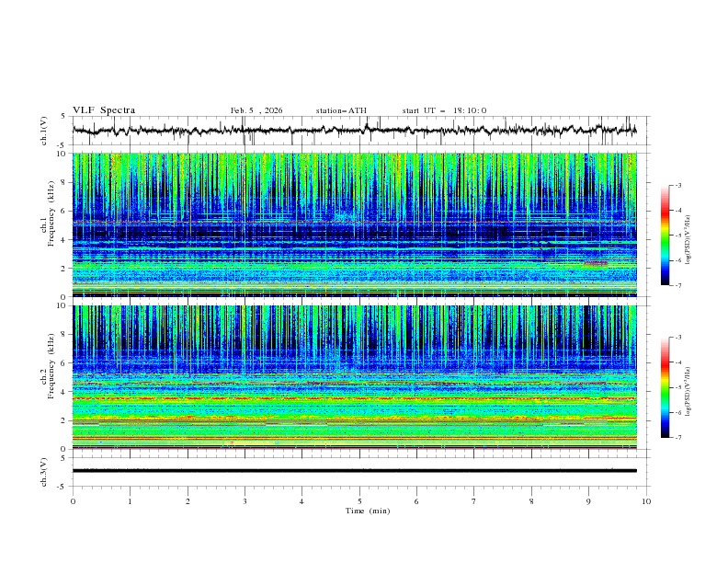This screenshot has height=563, width=728.
Task: Click the 0 minute tick on time axis
Action: 73,500
